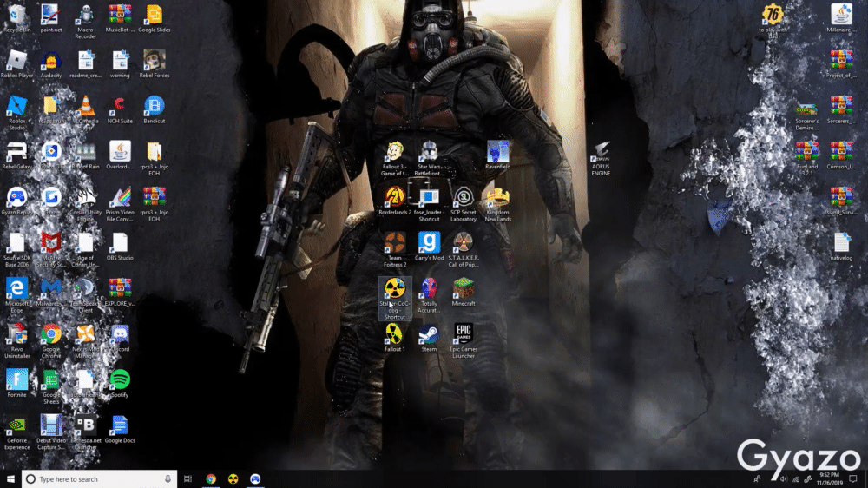Select the Kingdom New Lands icon
This screenshot has width=868, height=488.
[x=497, y=204]
